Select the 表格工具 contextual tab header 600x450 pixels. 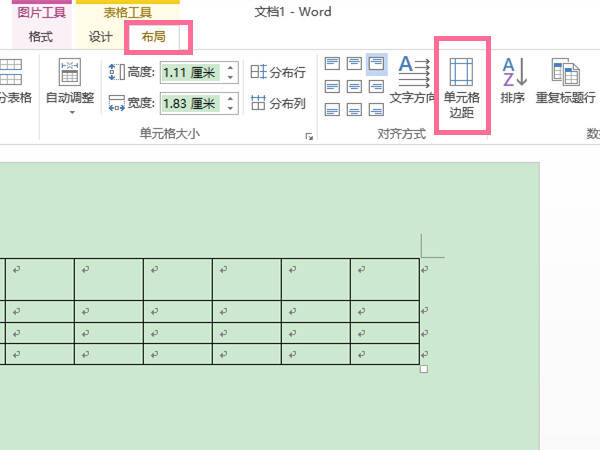click(128, 13)
